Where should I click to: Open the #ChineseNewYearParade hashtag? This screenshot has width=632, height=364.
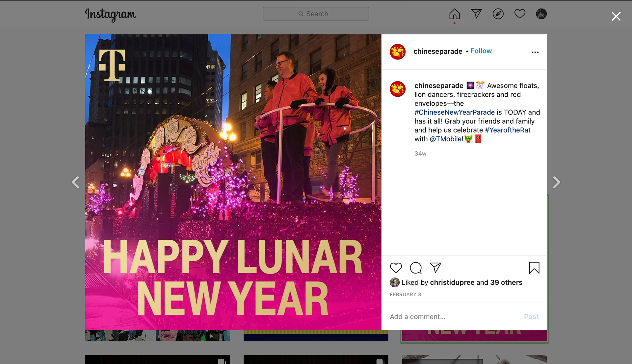[x=454, y=112]
